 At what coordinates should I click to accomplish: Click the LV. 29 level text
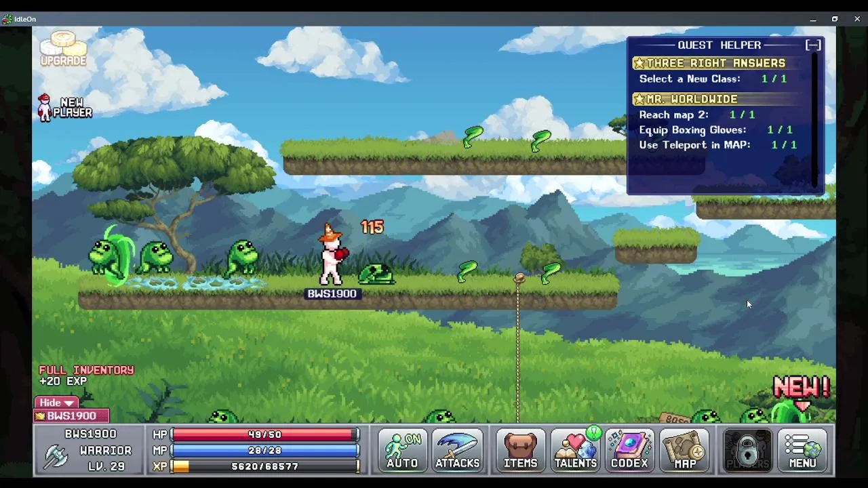click(106, 466)
